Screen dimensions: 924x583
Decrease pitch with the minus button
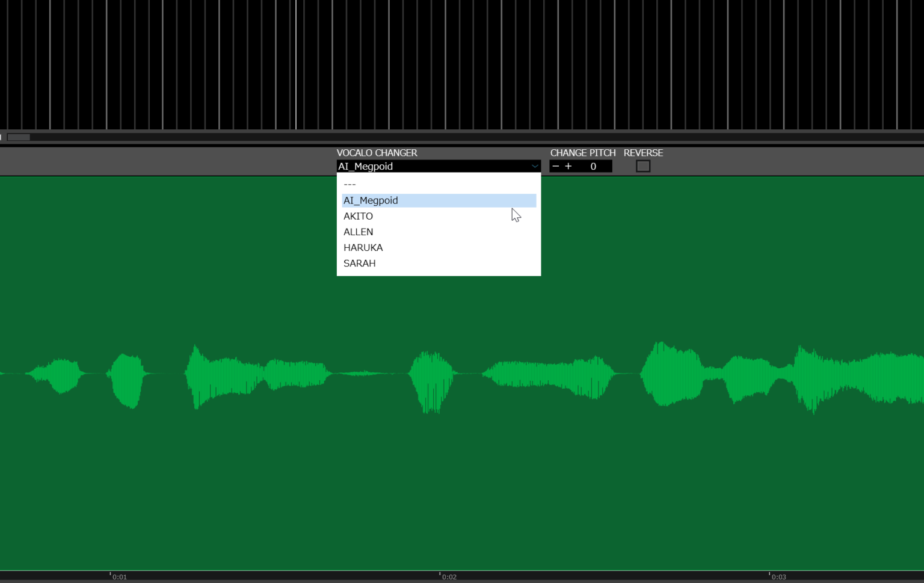tap(555, 167)
